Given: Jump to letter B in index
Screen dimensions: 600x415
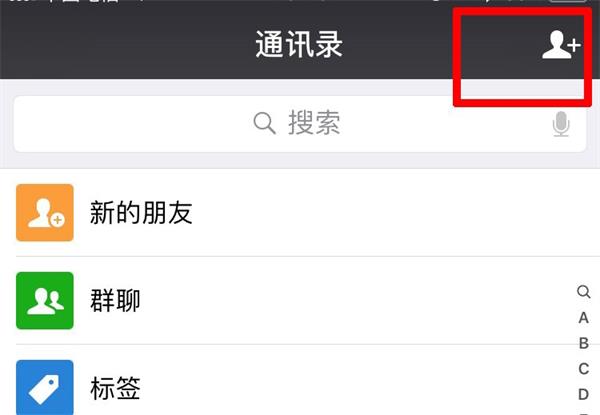Looking at the screenshot, I should click(584, 343).
